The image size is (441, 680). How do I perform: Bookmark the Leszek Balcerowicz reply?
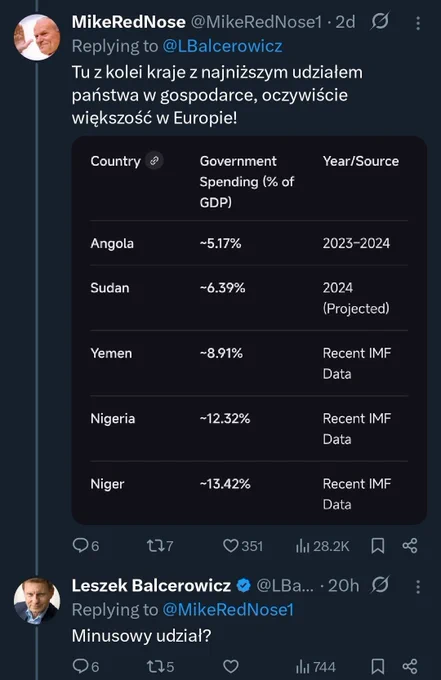[378, 667]
